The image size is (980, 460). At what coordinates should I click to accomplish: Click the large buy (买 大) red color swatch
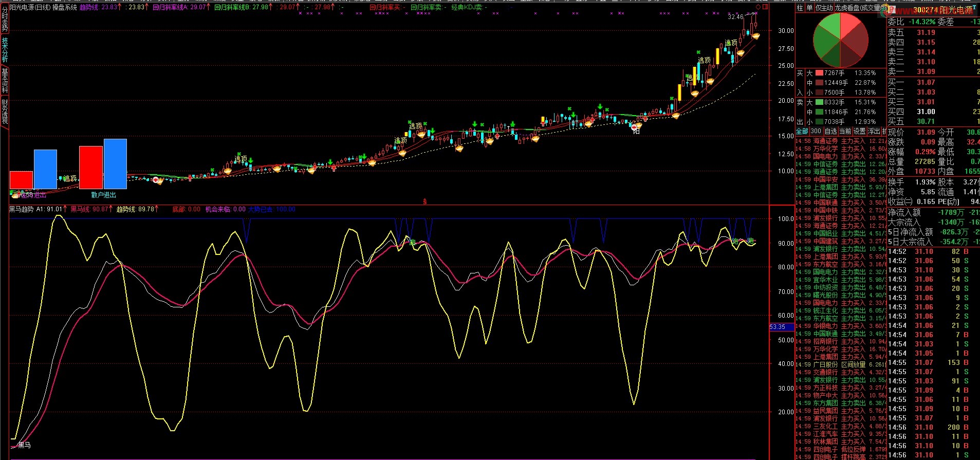(x=819, y=73)
